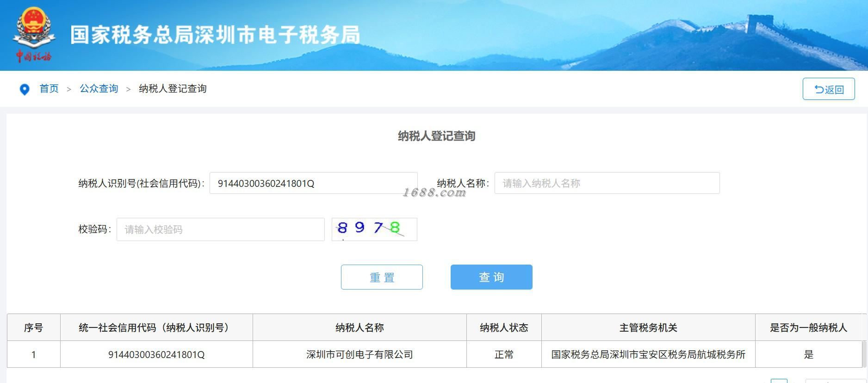Viewport: 868px width, 383px height.
Task: Focus the 纳税人名称 input field
Action: (607, 183)
